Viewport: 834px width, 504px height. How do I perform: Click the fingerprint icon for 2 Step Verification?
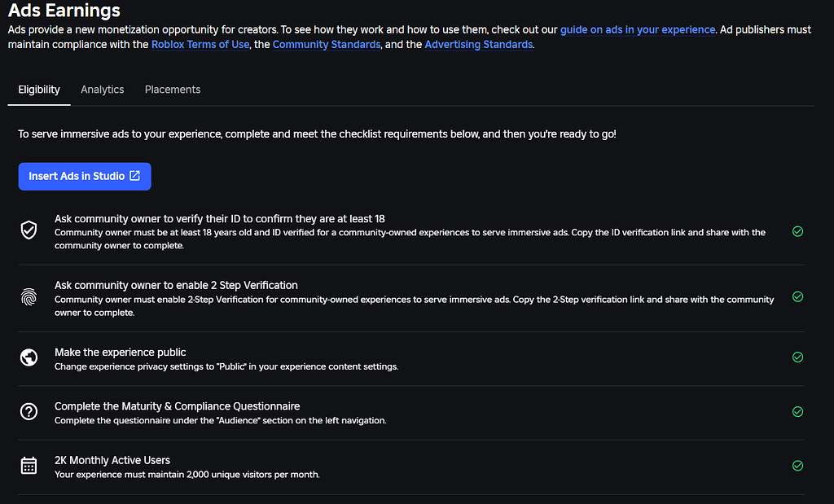(x=29, y=298)
